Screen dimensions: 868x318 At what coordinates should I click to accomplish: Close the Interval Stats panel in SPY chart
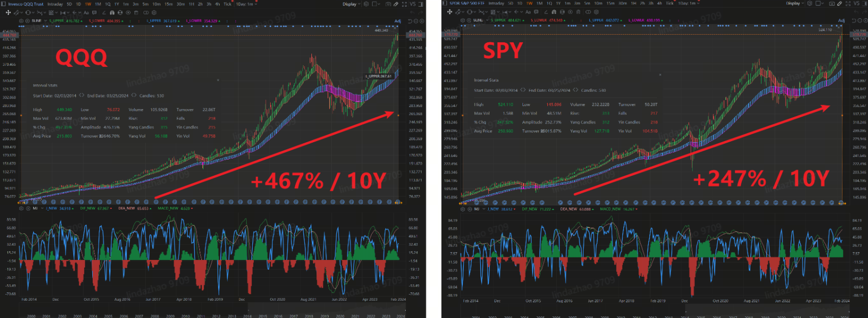pyautogui.click(x=660, y=75)
